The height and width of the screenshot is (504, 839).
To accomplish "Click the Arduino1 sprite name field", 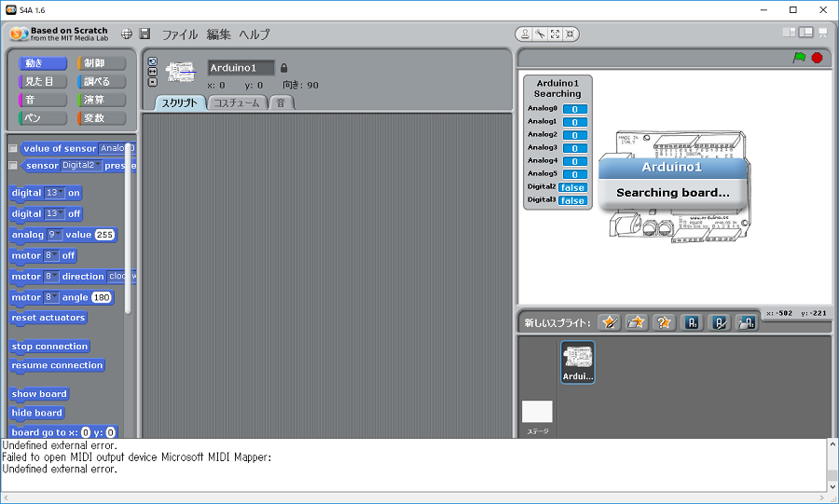I will point(241,68).
